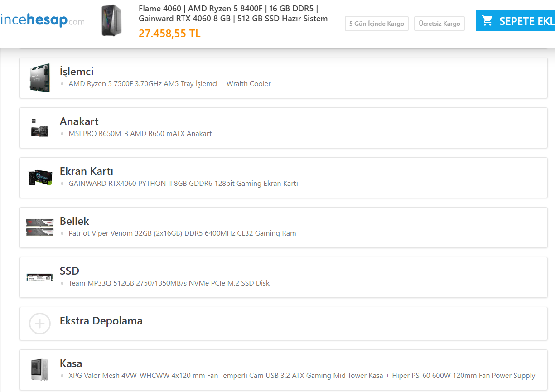Click the incehesap.com logo
The width and height of the screenshot is (555, 392).
pos(42,20)
